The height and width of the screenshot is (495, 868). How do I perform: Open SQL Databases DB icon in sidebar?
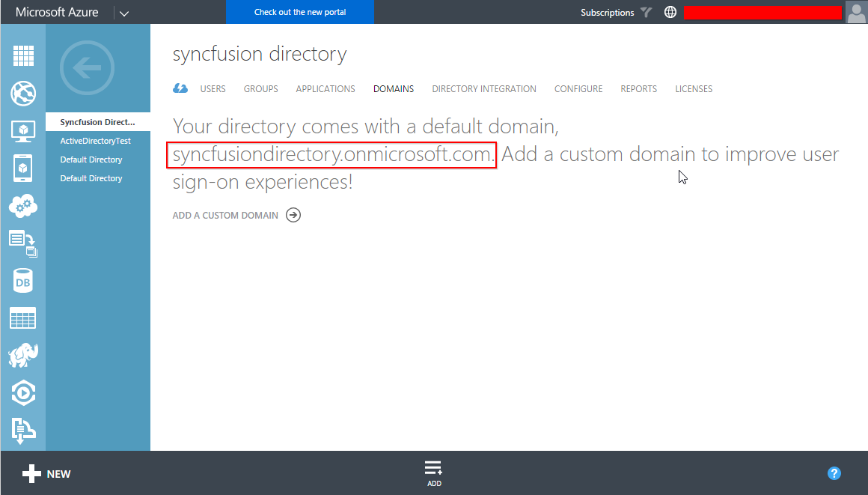click(x=23, y=281)
